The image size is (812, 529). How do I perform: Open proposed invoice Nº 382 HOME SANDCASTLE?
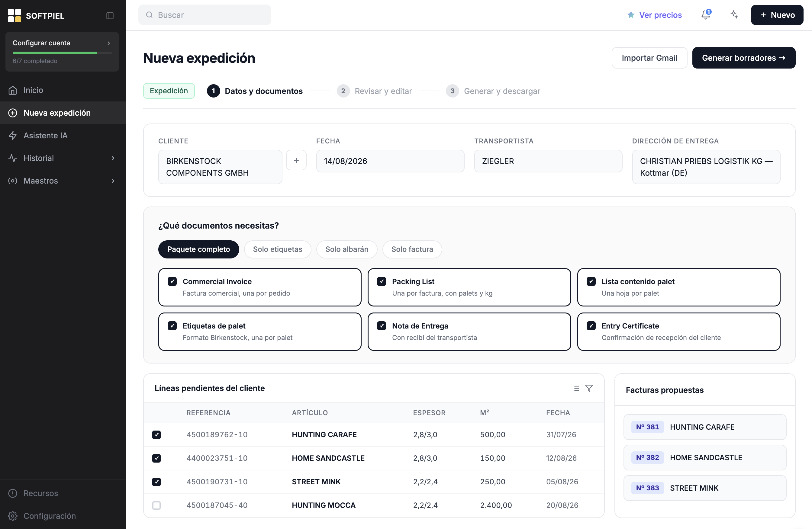pos(705,457)
